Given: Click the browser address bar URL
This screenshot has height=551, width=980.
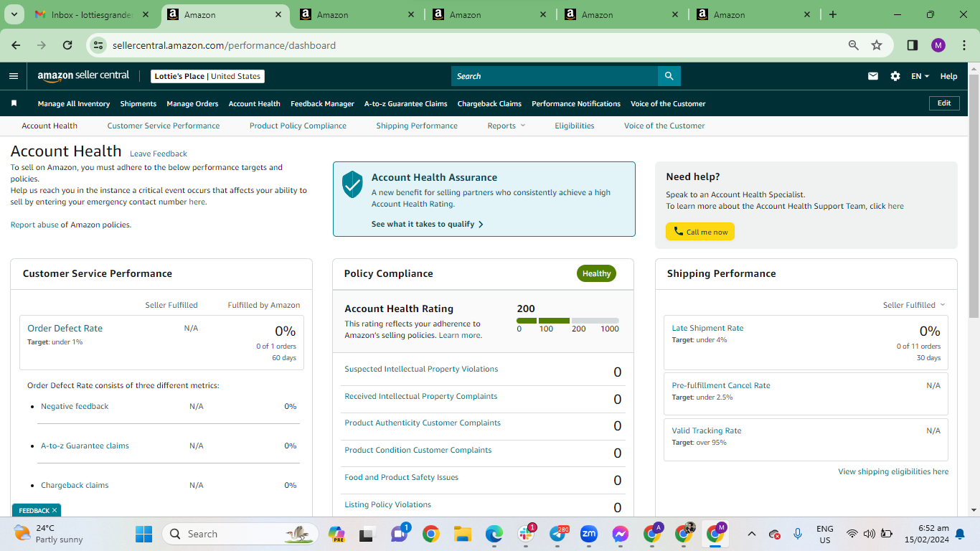Looking at the screenshot, I should (224, 45).
